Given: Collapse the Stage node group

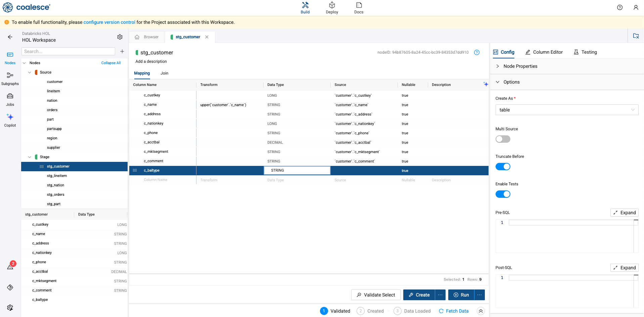Looking at the screenshot, I should click(30, 157).
